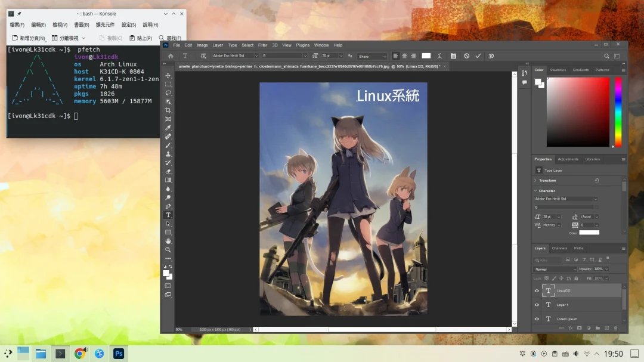This screenshot has width=644, height=362.
Task: Pick the Eyedropper tool
Action: click(168, 128)
